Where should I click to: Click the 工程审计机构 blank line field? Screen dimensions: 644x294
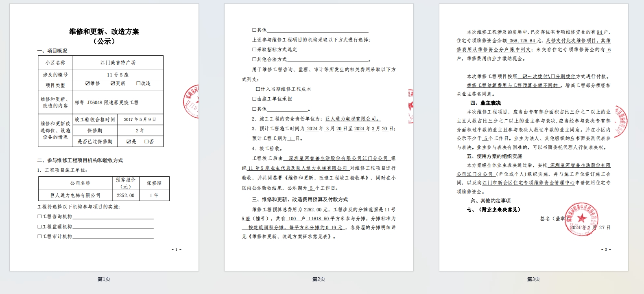[x=113, y=237]
